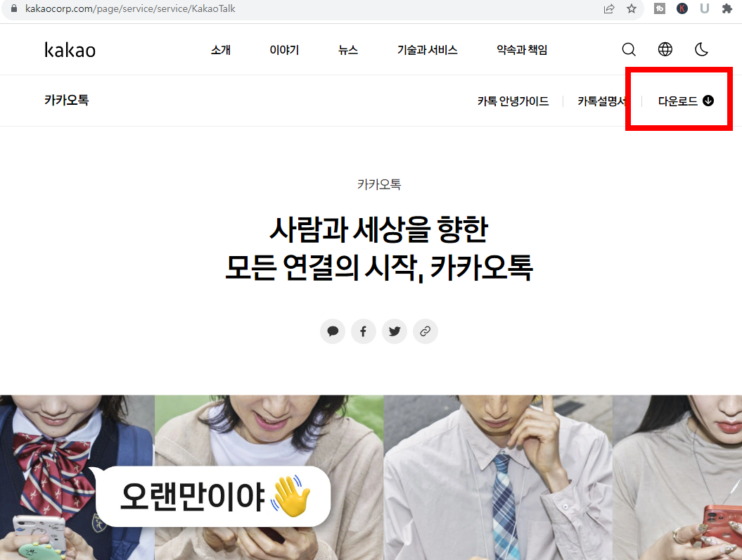Select the 소개 menu item

(x=220, y=49)
